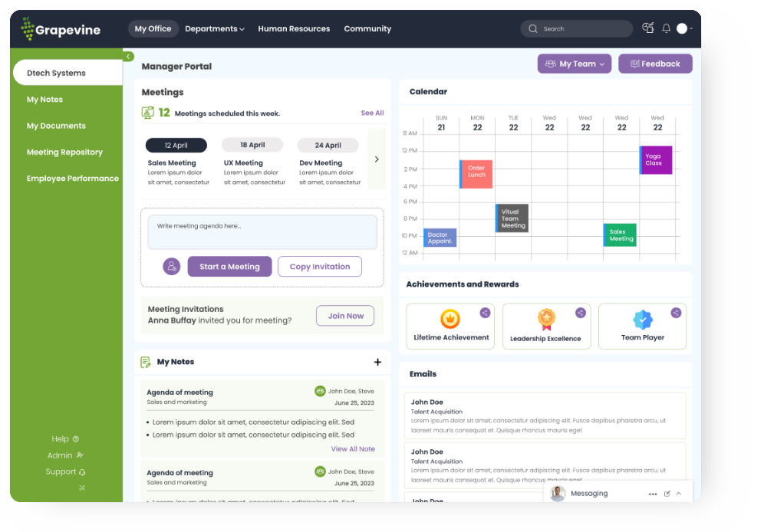Click the Yoga Class calendar event block

[x=656, y=160]
